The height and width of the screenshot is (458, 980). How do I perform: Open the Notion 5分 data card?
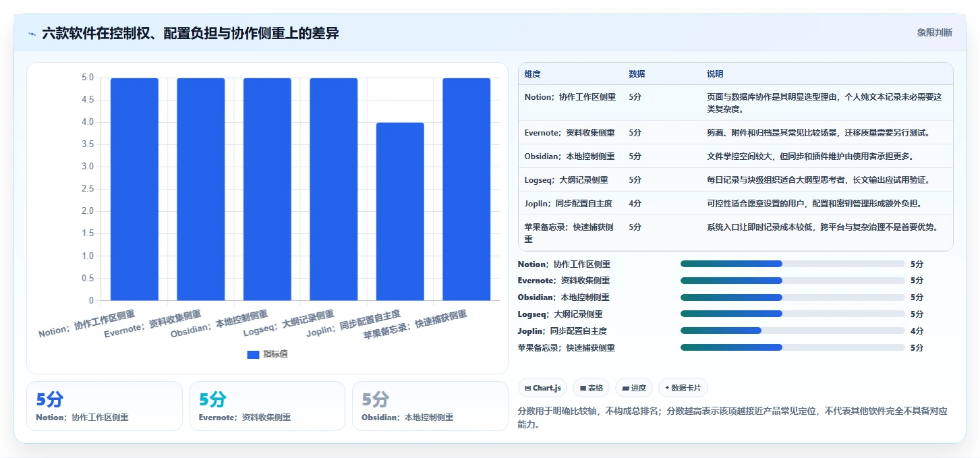(x=105, y=406)
